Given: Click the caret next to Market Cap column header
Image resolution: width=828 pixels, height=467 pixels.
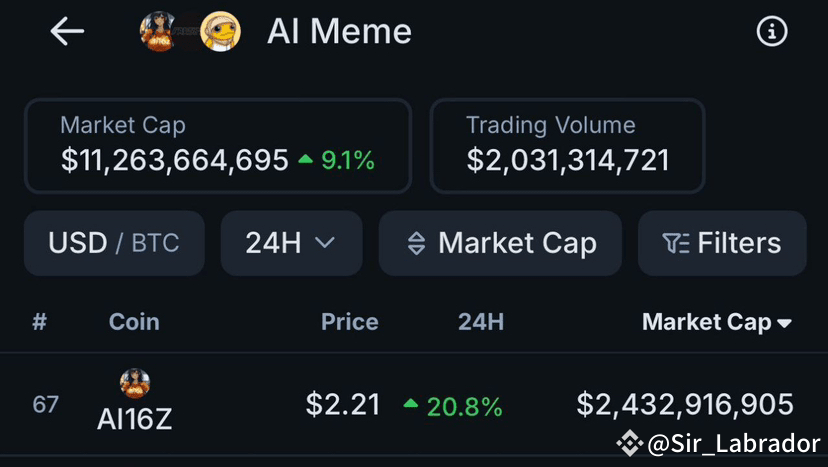Looking at the screenshot, I should coord(784,323).
